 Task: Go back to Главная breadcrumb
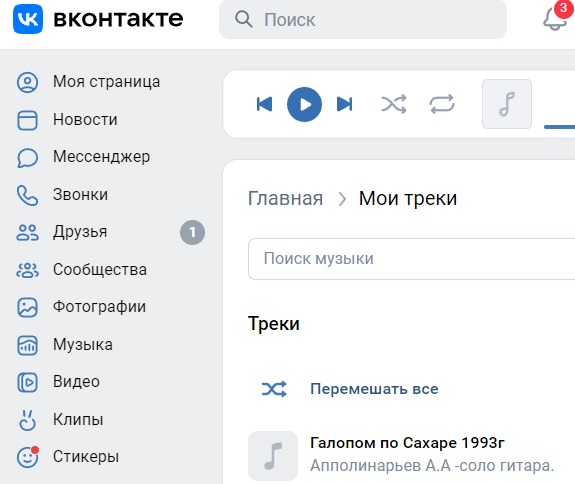285,198
